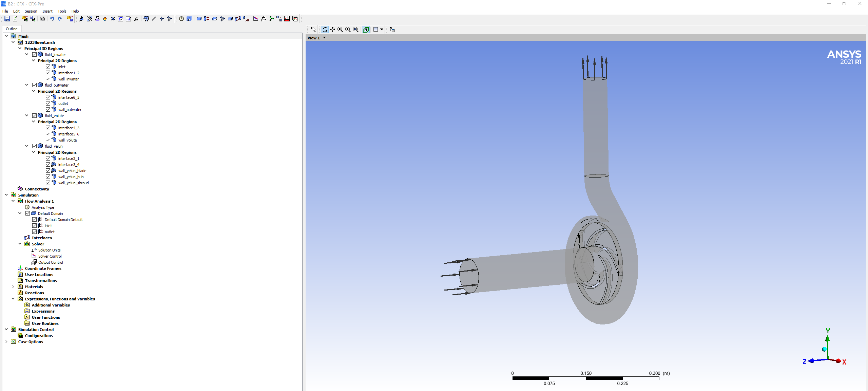Open the Edit menu
The image size is (868, 391).
coord(16,11)
